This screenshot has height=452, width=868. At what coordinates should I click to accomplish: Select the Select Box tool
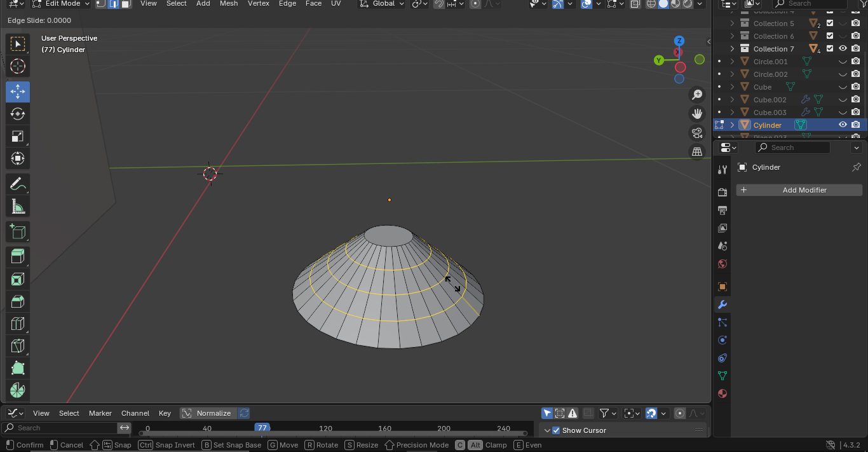tap(18, 44)
